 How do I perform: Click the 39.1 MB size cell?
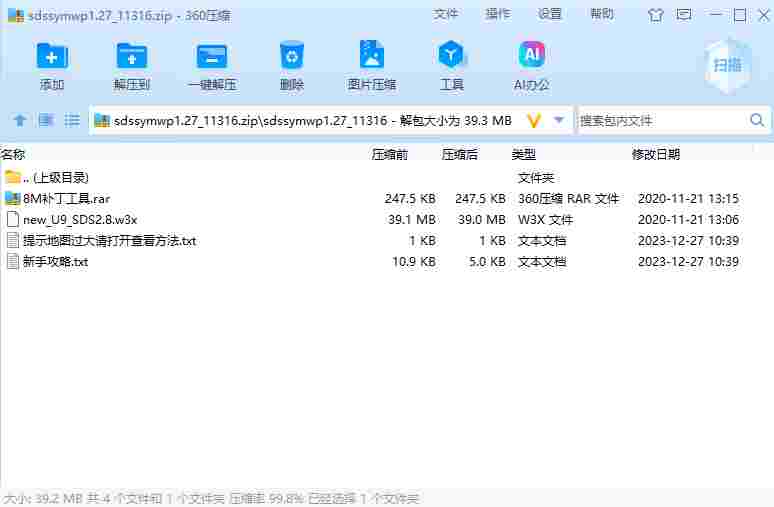[x=412, y=219]
